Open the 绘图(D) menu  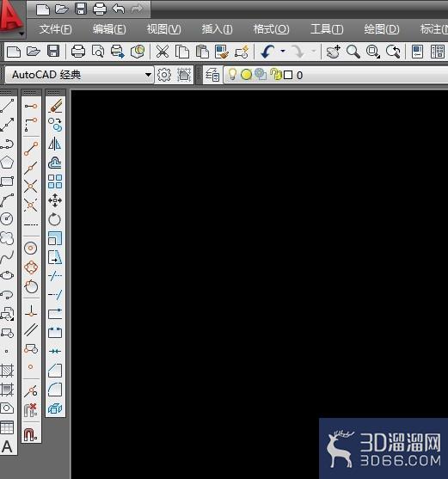pyautogui.click(x=382, y=29)
